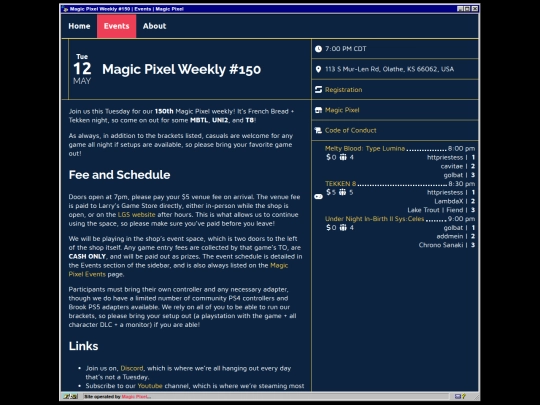The width and height of the screenshot is (540, 405).
Task: Click the 8:00 pm start time
Action: coord(461,149)
